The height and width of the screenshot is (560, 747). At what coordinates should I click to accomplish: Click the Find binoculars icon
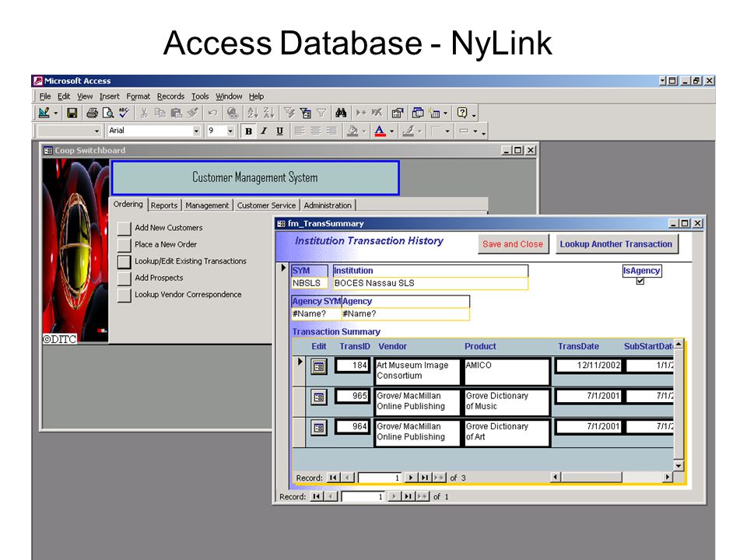pos(341,113)
